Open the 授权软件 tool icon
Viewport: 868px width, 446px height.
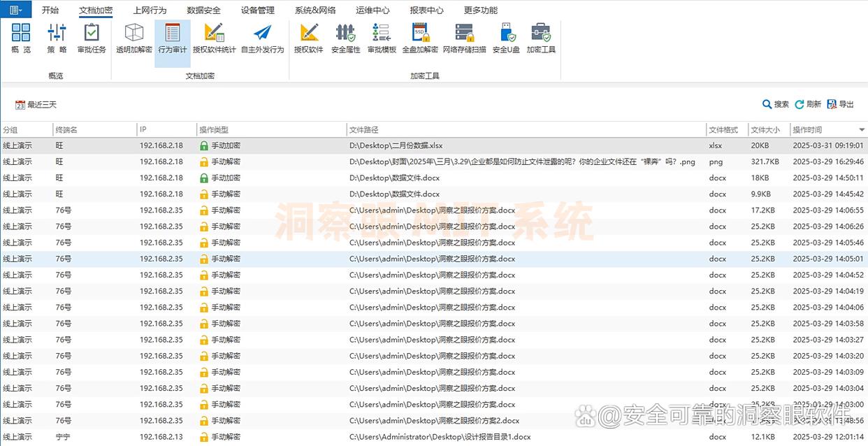(x=309, y=38)
